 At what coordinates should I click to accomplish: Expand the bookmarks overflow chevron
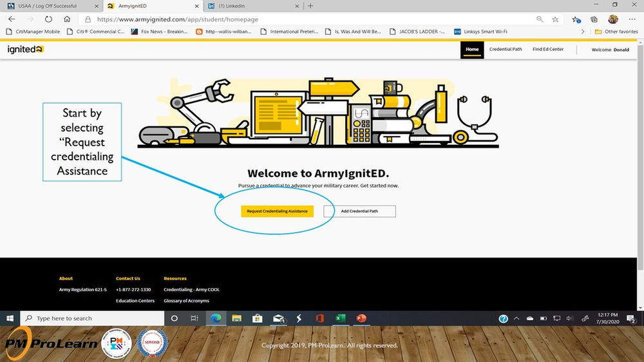[x=582, y=32]
